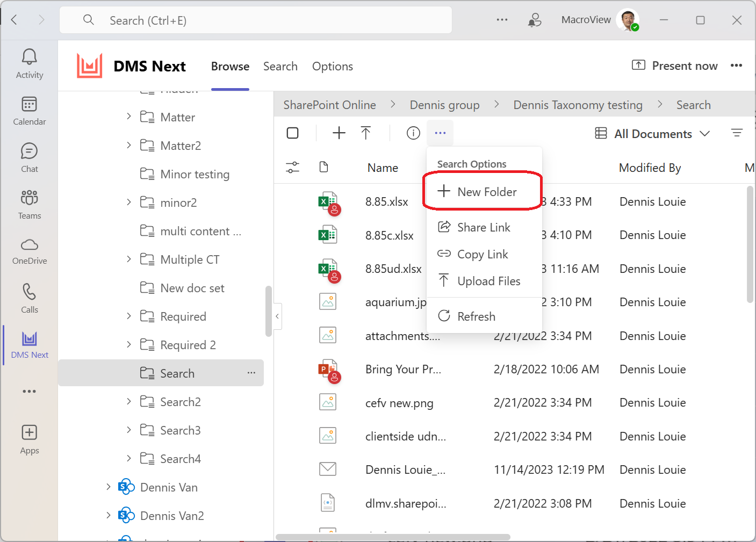Image resolution: width=756 pixels, height=542 pixels.
Task: Switch to the Browse tab
Action: (x=230, y=66)
